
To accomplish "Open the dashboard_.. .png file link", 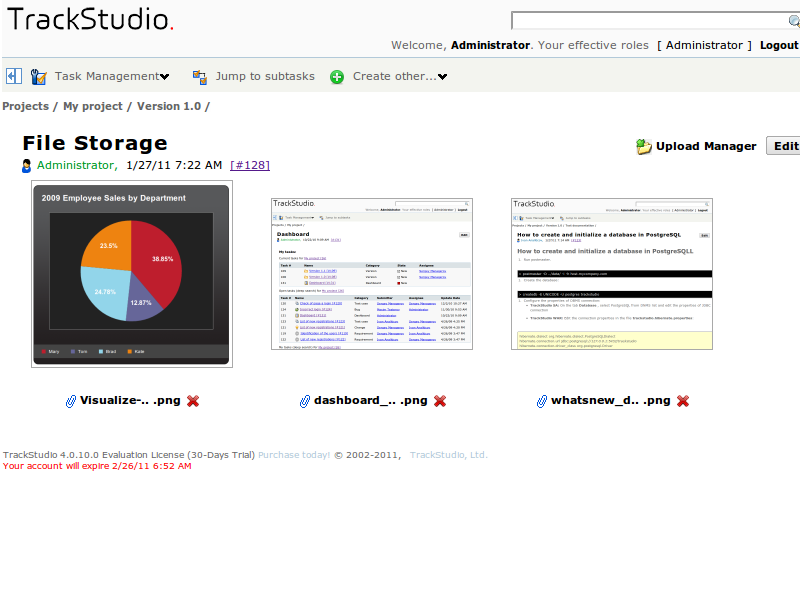I will coord(370,401).
